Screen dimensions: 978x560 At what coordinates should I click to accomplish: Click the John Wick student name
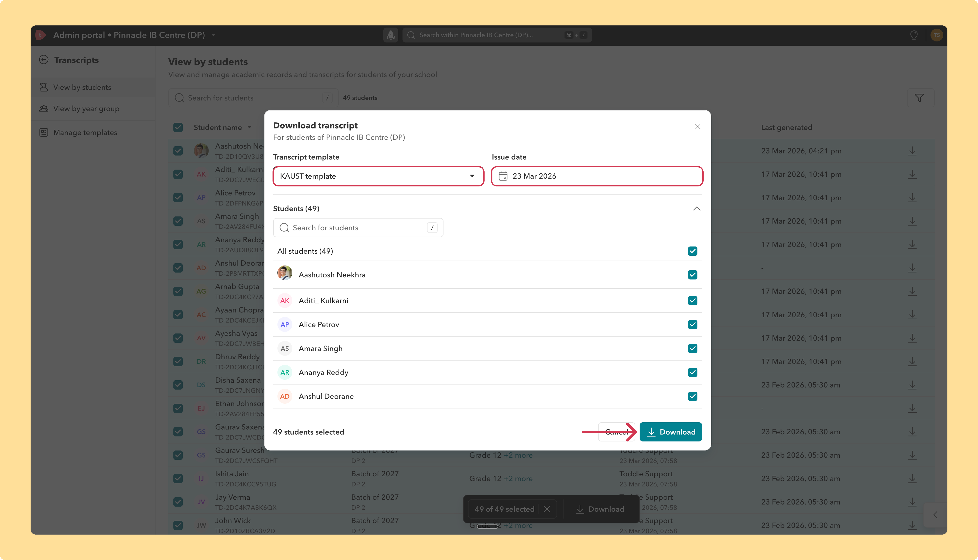[x=233, y=520]
